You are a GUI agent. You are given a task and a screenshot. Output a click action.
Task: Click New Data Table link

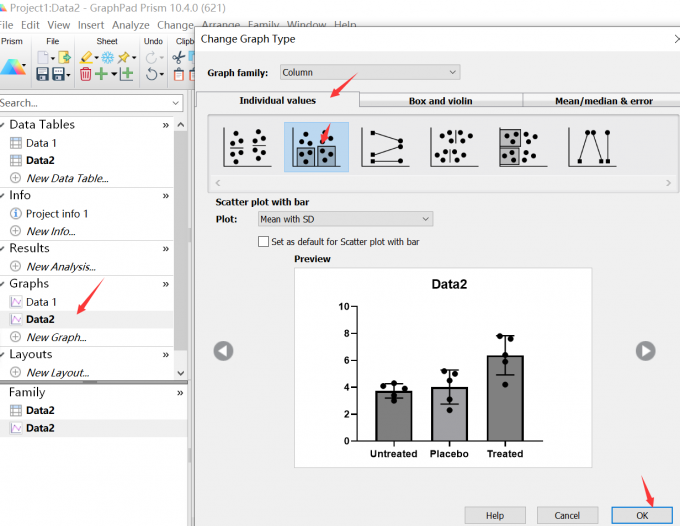(67, 178)
